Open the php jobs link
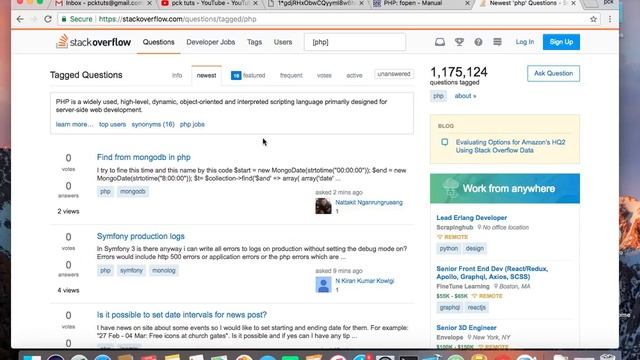 click(x=192, y=124)
